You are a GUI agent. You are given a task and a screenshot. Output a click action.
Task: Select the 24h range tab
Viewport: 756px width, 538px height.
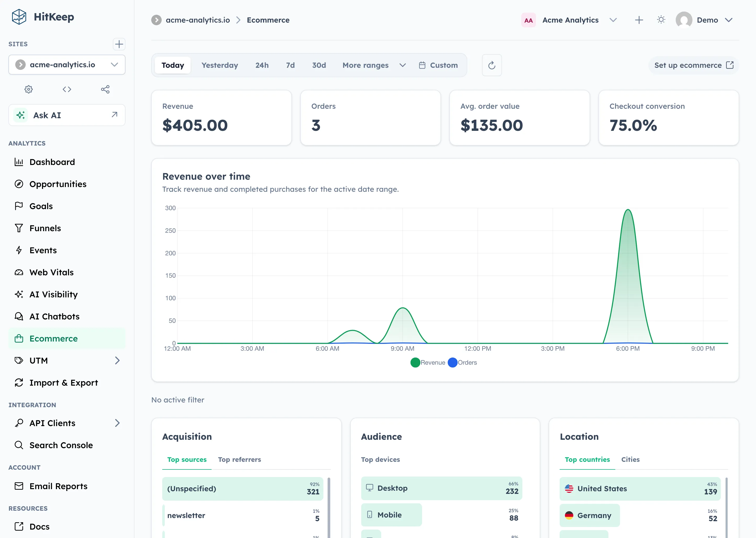(262, 65)
